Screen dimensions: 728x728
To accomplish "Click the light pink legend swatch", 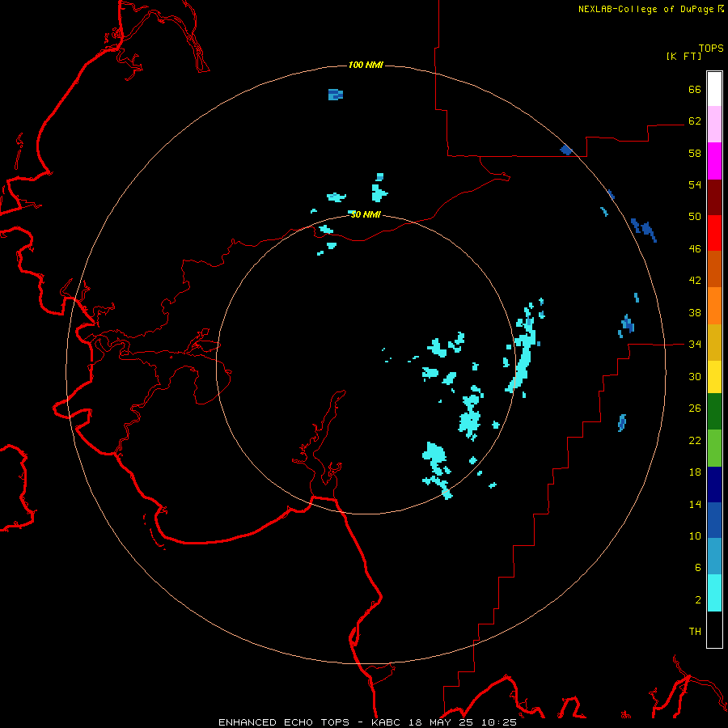I will [x=714, y=124].
